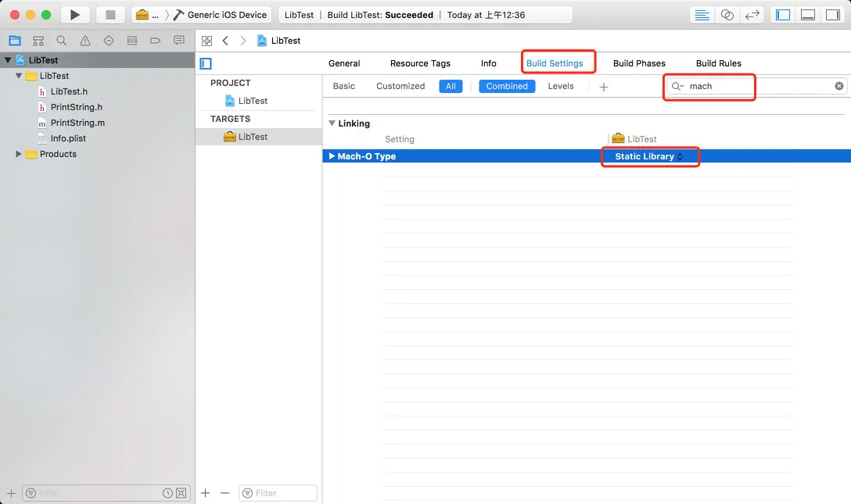Show only source-controlled files icon

point(181,492)
